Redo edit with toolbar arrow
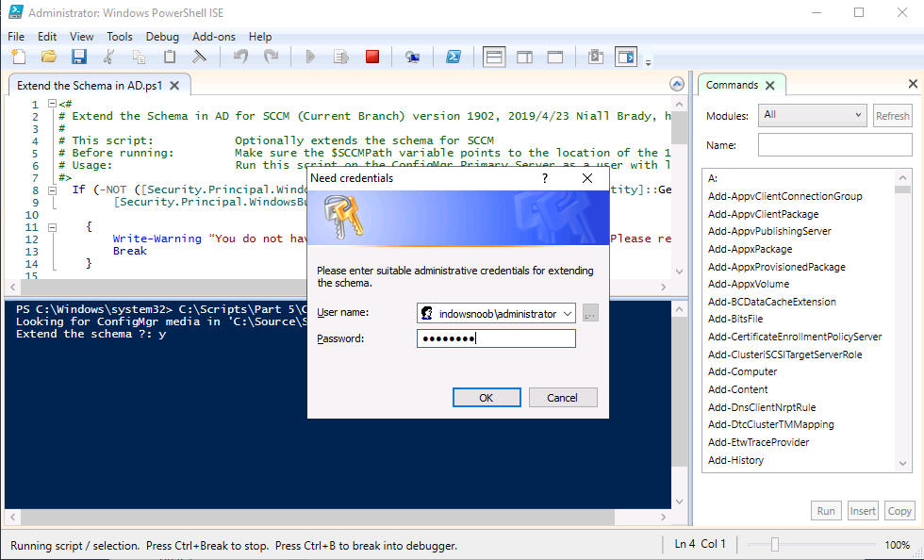The width and height of the screenshot is (924, 560). [x=272, y=57]
